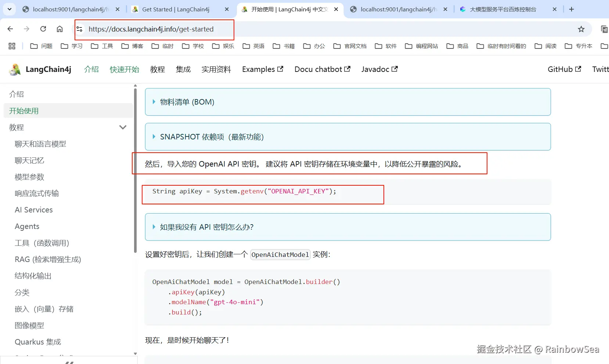This screenshot has width=609, height=364.
Task: Open the 快速开始 navbar item
Action: click(x=125, y=69)
